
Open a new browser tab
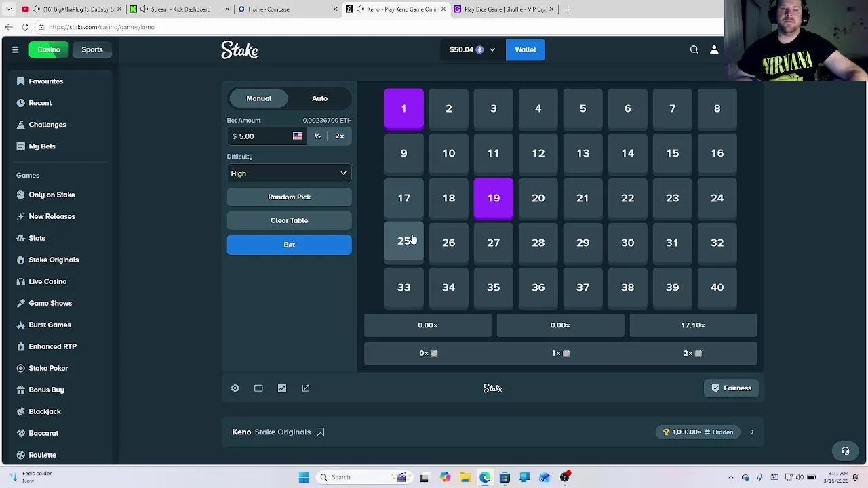tap(568, 9)
